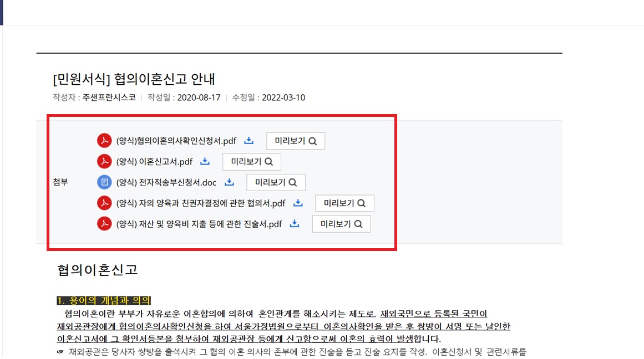This screenshot has height=359, width=644.
Task: Download 이혼신고서.pdf using its download icon
Action: (x=205, y=162)
